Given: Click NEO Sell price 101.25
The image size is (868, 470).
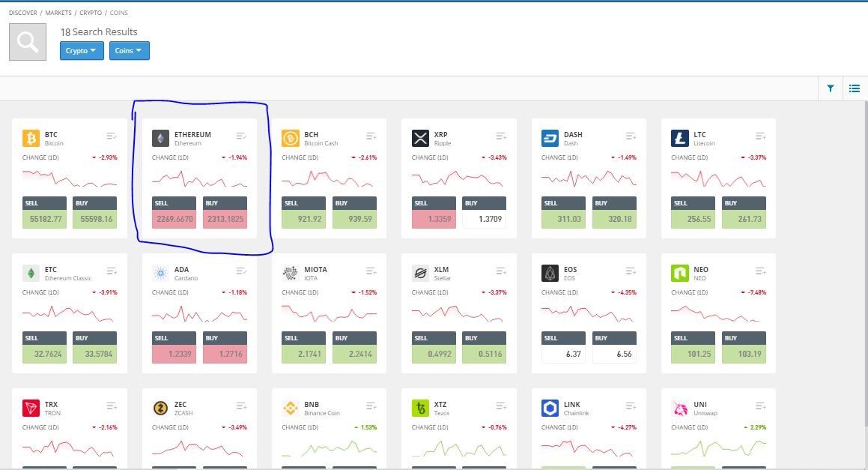Looking at the screenshot, I should pos(693,354).
